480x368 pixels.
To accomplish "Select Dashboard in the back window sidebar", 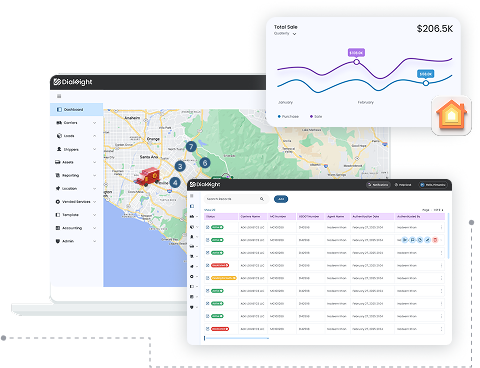I will pos(76,109).
